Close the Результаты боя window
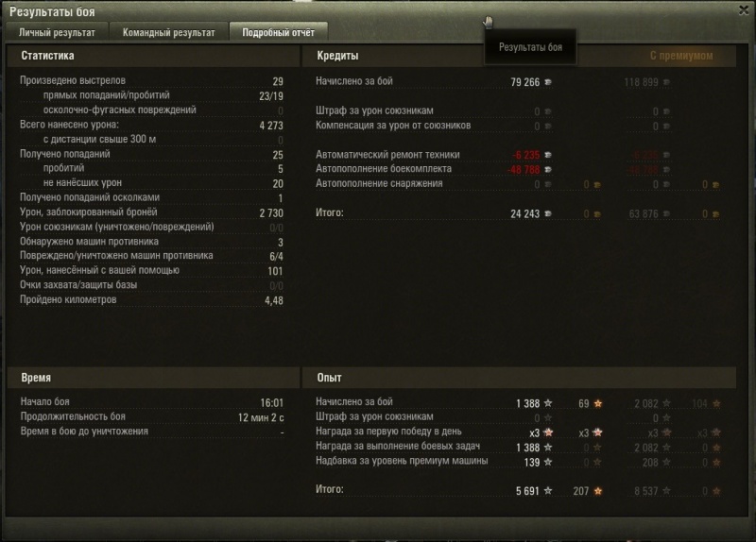The height and width of the screenshot is (542, 756). 744,10
